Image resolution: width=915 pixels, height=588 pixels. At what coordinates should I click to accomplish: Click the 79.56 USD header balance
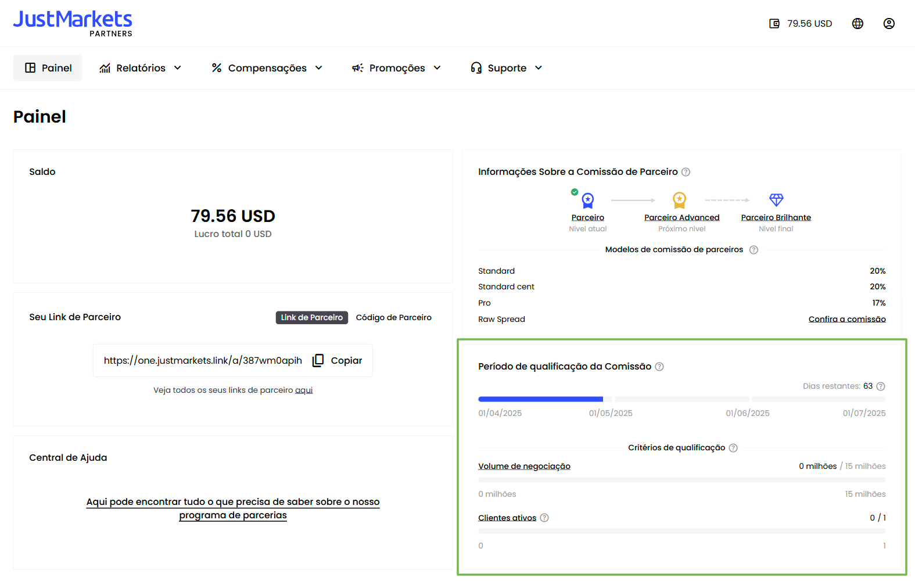809,23
